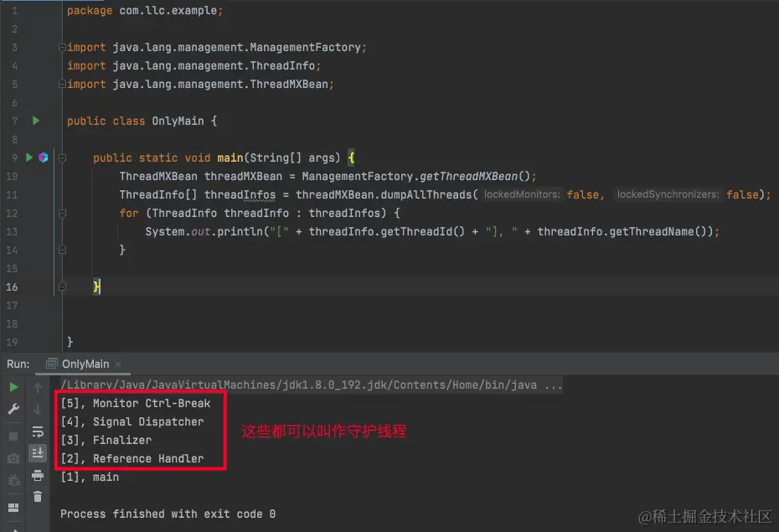Click the Restore Layout grid icon
The height and width of the screenshot is (532, 779).
[13, 507]
